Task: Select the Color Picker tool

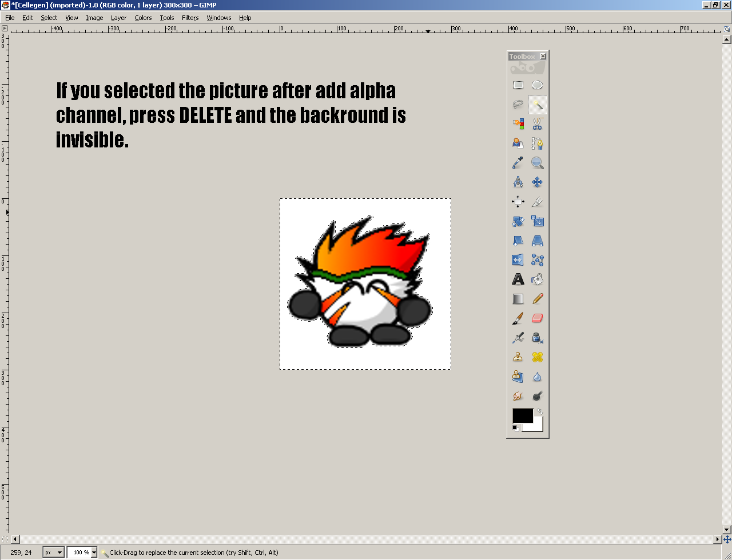Action: click(x=518, y=162)
